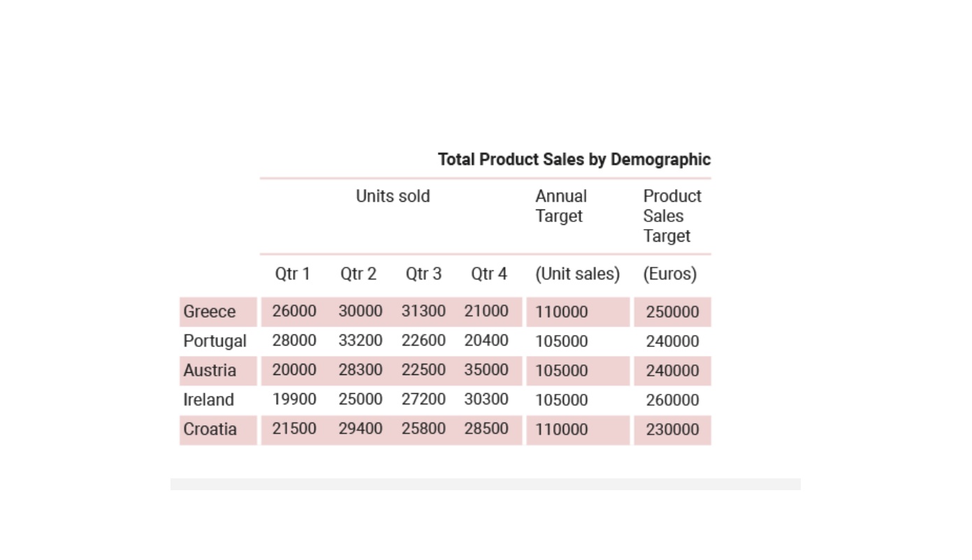The width and height of the screenshot is (972, 560).
Task: Select the Ireland row label
Action: pyautogui.click(x=208, y=400)
